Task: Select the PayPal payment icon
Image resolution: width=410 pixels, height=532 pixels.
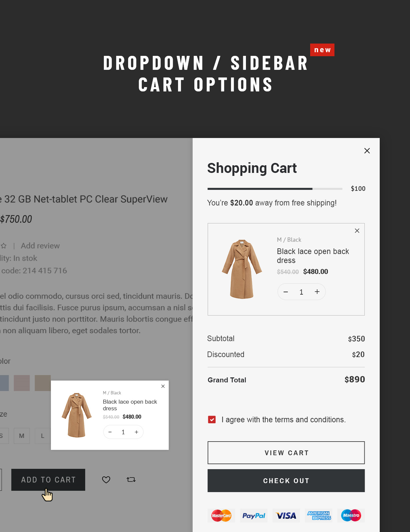Action: [x=254, y=515]
